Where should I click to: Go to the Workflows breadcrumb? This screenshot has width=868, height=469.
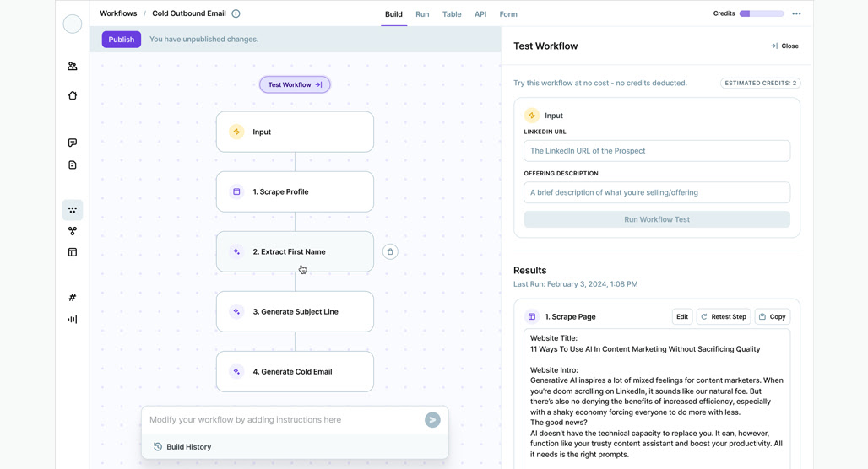click(118, 13)
